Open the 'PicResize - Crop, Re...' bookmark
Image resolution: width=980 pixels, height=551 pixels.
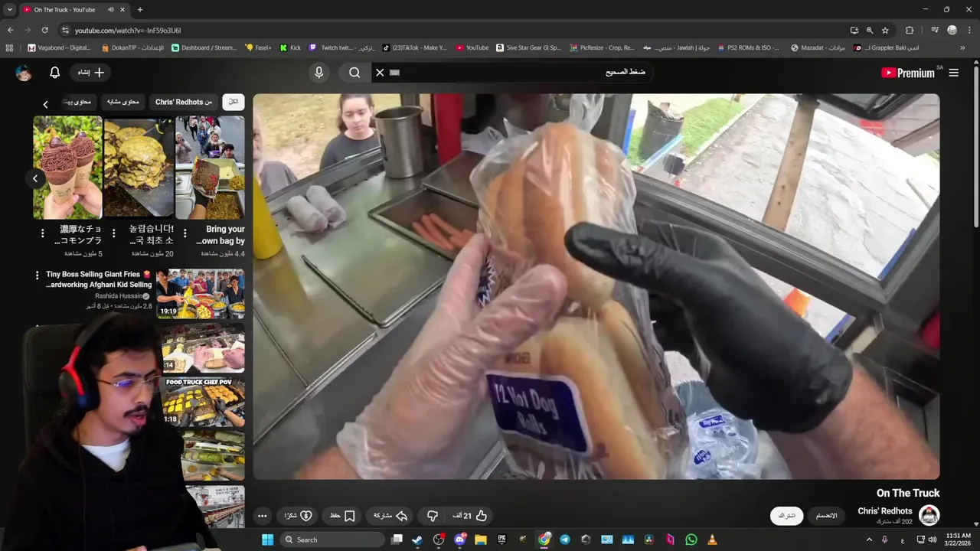(x=602, y=47)
